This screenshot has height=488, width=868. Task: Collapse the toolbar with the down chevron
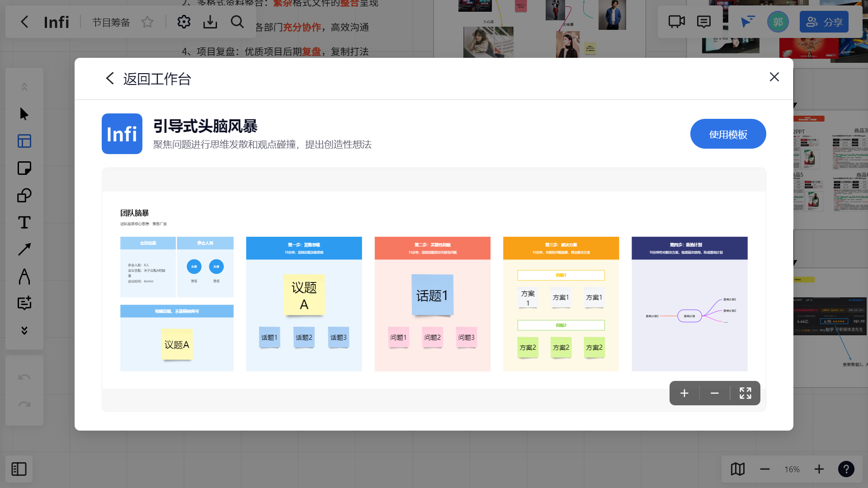pos(24,330)
